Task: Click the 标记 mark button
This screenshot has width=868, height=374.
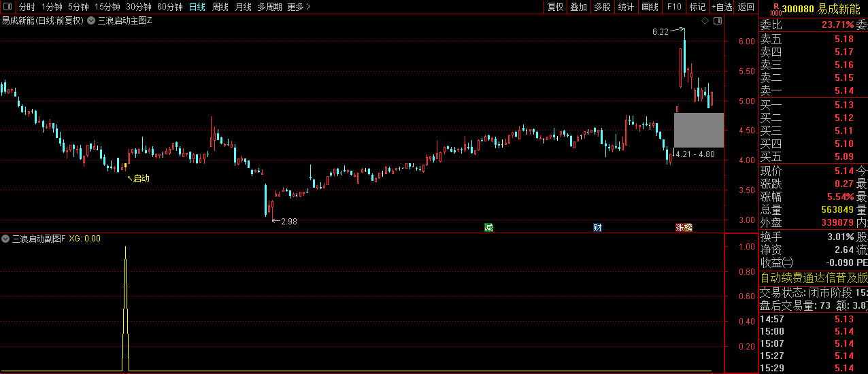Action: (x=697, y=7)
